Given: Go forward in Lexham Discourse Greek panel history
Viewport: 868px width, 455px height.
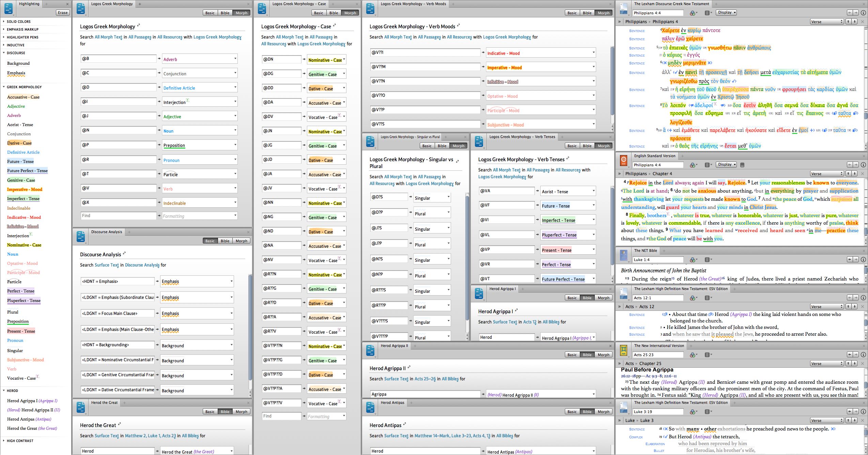Looking at the screenshot, I should [856, 13].
